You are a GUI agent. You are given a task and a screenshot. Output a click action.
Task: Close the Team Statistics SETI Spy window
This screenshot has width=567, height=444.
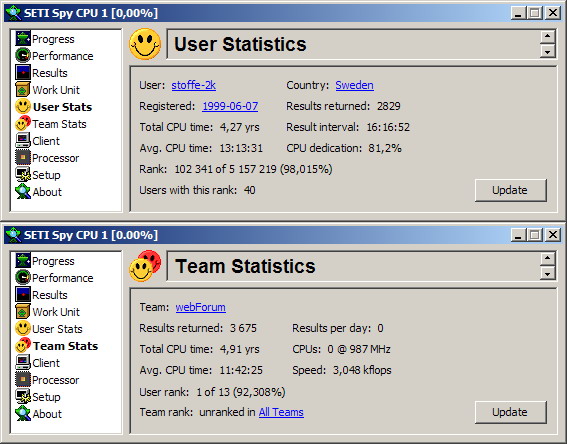[x=553, y=235]
